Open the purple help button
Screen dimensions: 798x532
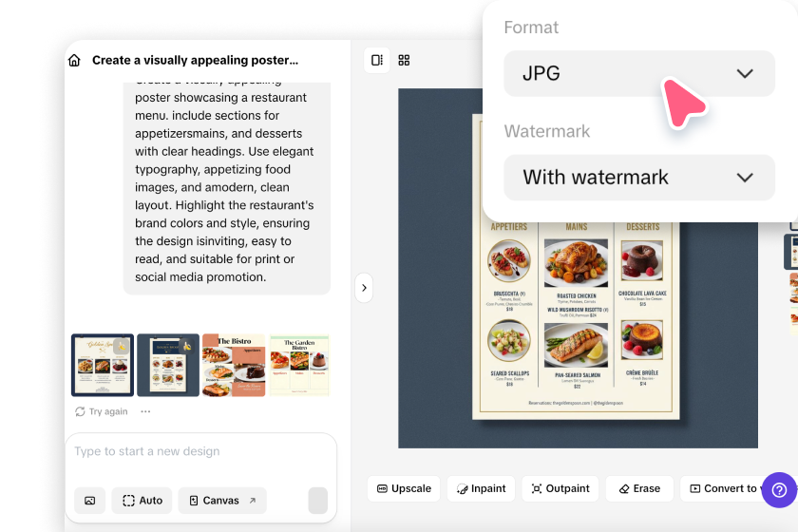(x=779, y=490)
